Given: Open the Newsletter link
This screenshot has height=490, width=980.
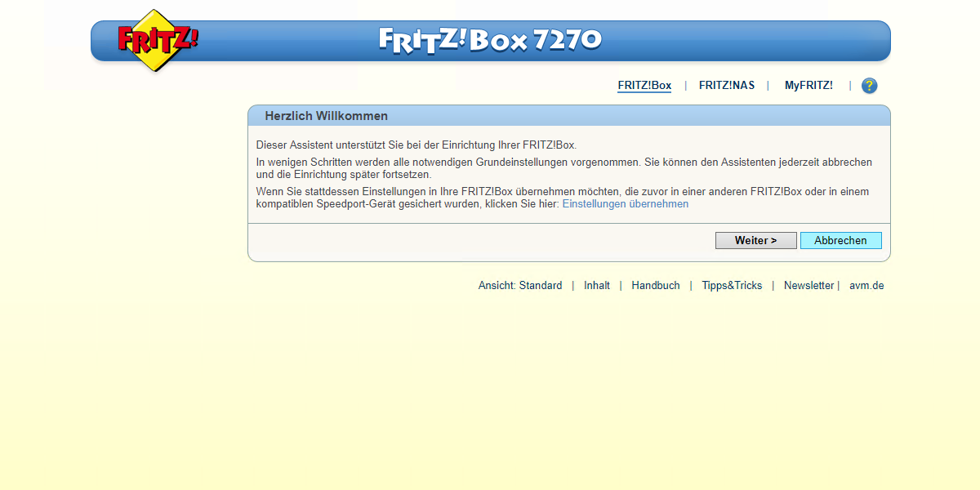Looking at the screenshot, I should pyautogui.click(x=809, y=286).
